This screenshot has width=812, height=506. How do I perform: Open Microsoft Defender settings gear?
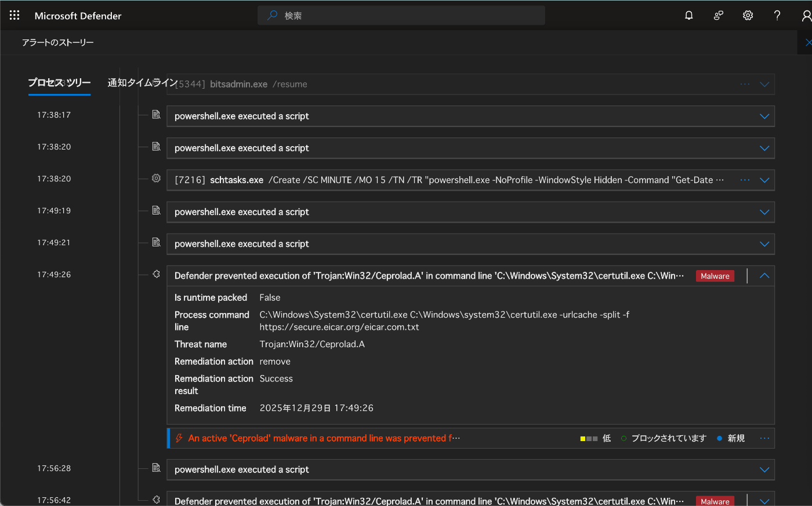pos(748,15)
